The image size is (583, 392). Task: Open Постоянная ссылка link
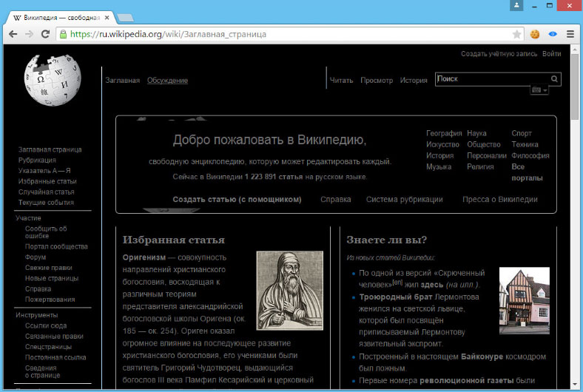(x=55, y=357)
